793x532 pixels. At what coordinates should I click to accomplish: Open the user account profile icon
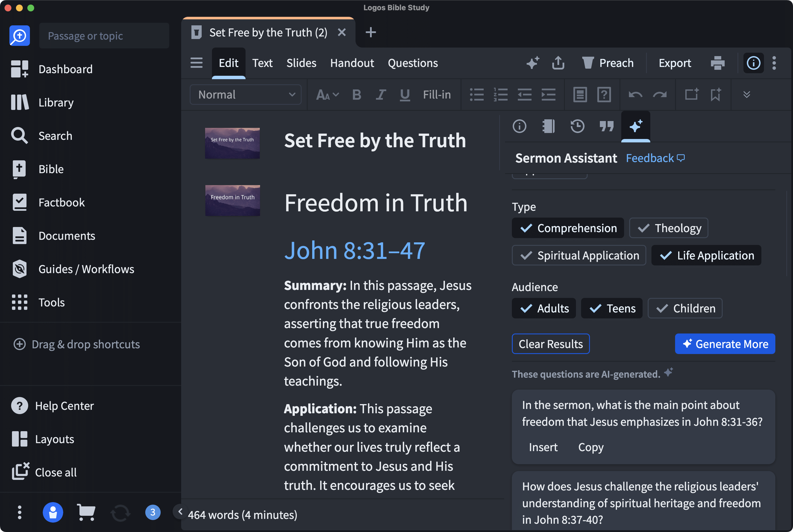coord(53,512)
